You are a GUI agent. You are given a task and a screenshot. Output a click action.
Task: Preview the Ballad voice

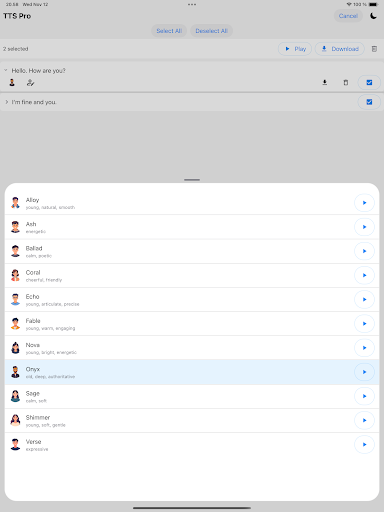point(364,251)
